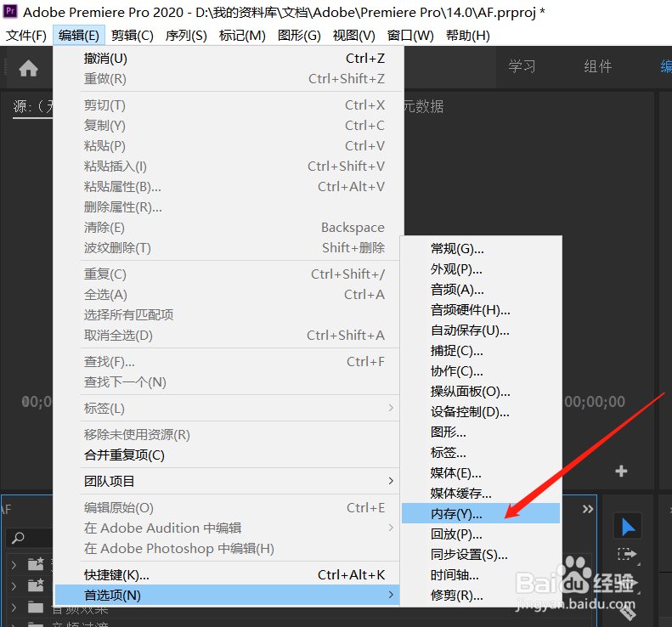Open 自动保存(U)... preferences
Image resolution: width=672 pixels, height=627 pixels.
point(481,330)
